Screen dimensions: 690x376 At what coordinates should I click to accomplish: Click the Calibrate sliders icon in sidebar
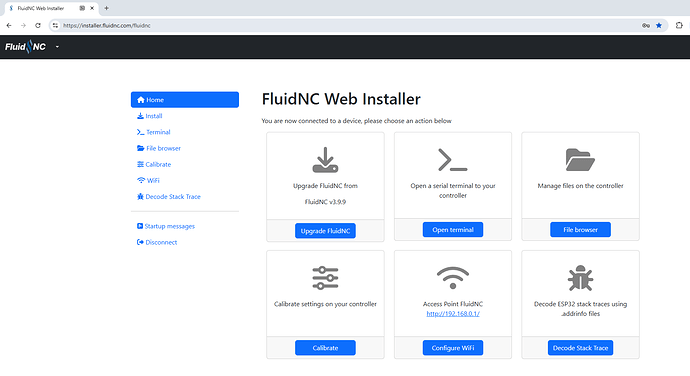tap(140, 164)
